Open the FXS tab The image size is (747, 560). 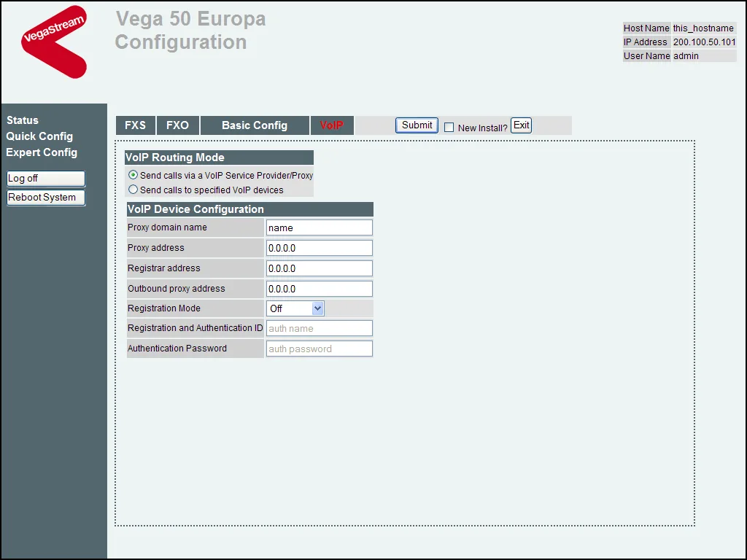pyautogui.click(x=135, y=125)
